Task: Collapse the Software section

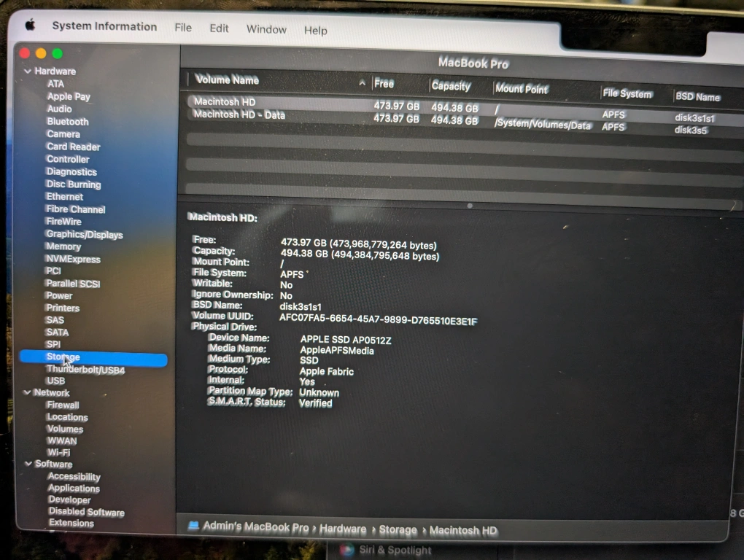Action: (28, 464)
